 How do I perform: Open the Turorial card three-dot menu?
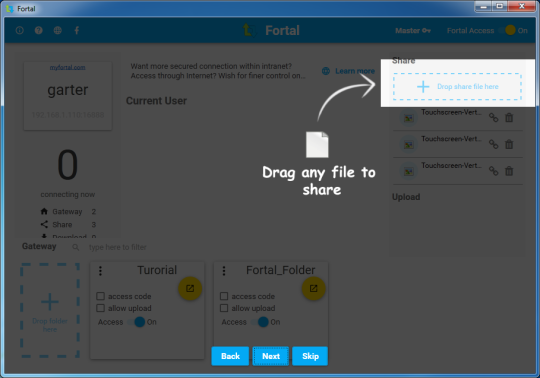pyautogui.click(x=100, y=271)
